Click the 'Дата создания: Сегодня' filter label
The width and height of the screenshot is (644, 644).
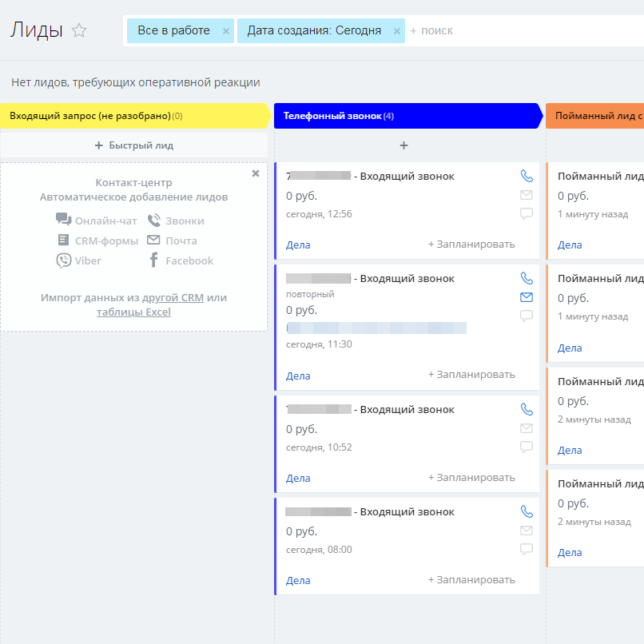point(314,30)
